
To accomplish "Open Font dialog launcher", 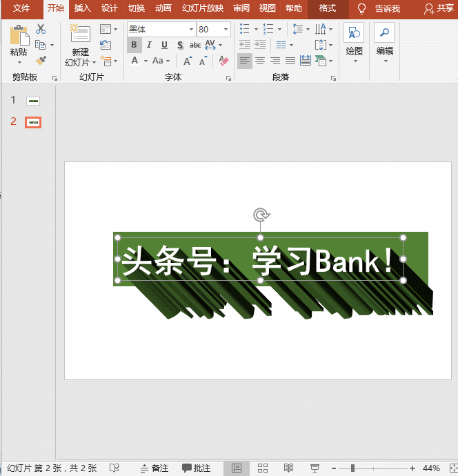I will coord(228,79).
